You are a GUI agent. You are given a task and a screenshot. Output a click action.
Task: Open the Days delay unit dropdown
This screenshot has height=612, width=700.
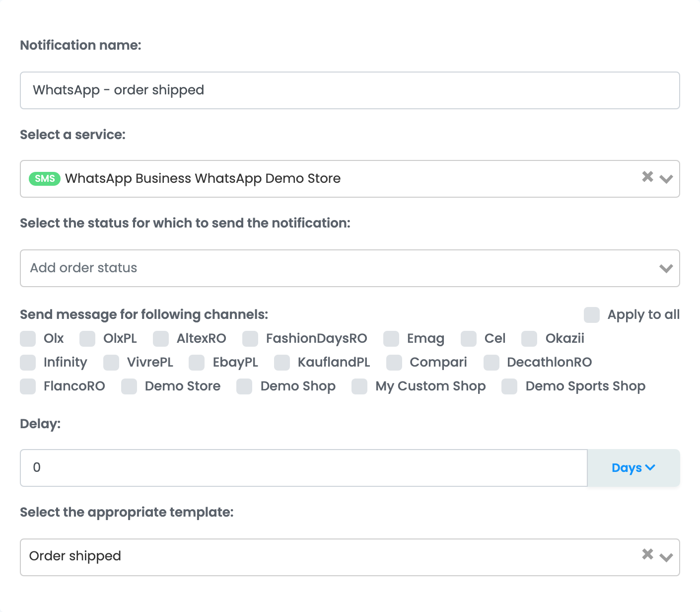pyautogui.click(x=633, y=468)
